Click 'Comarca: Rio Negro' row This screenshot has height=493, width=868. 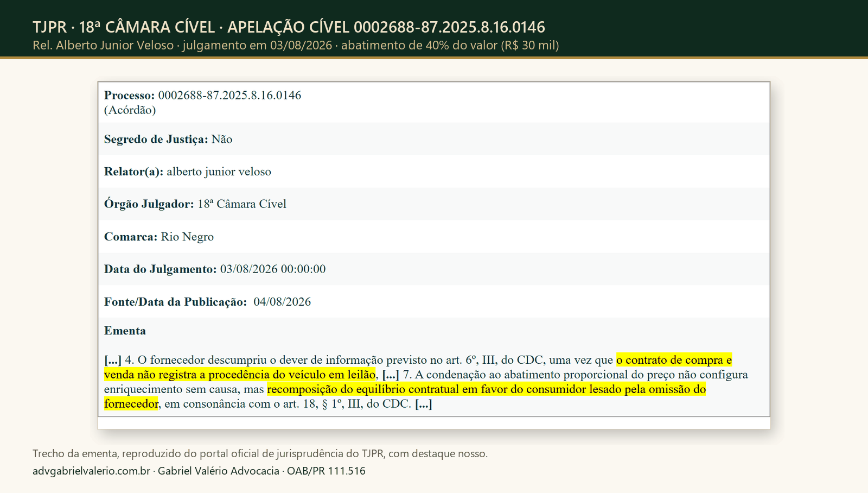433,237
